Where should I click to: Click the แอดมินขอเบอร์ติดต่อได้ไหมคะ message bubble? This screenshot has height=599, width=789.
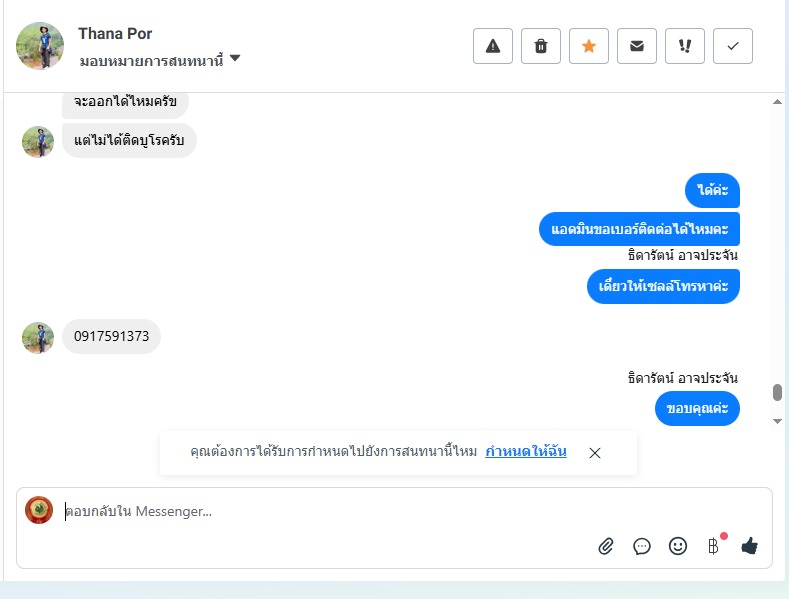click(x=640, y=230)
